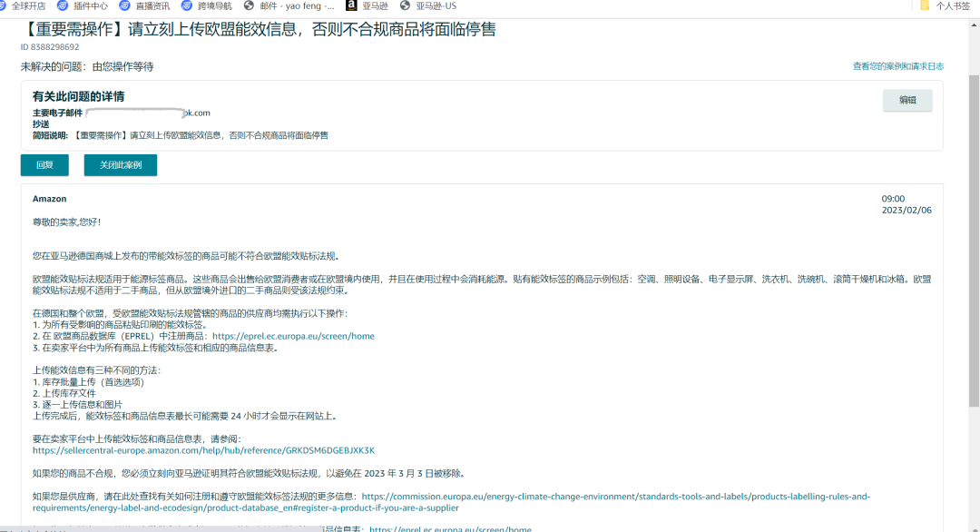980x532 pixels.
Task: Click the 主要电子邮件 address field
Action: point(148,113)
